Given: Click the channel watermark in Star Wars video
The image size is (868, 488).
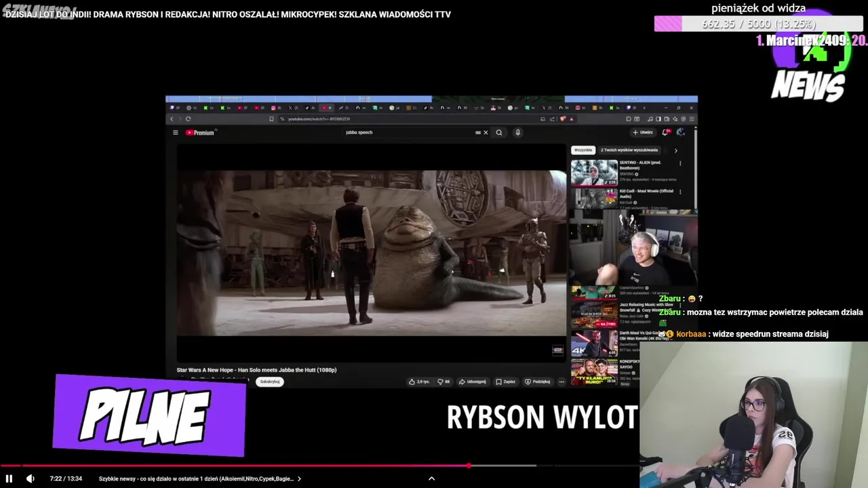Looking at the screenshot, I should tap(557, 350).
